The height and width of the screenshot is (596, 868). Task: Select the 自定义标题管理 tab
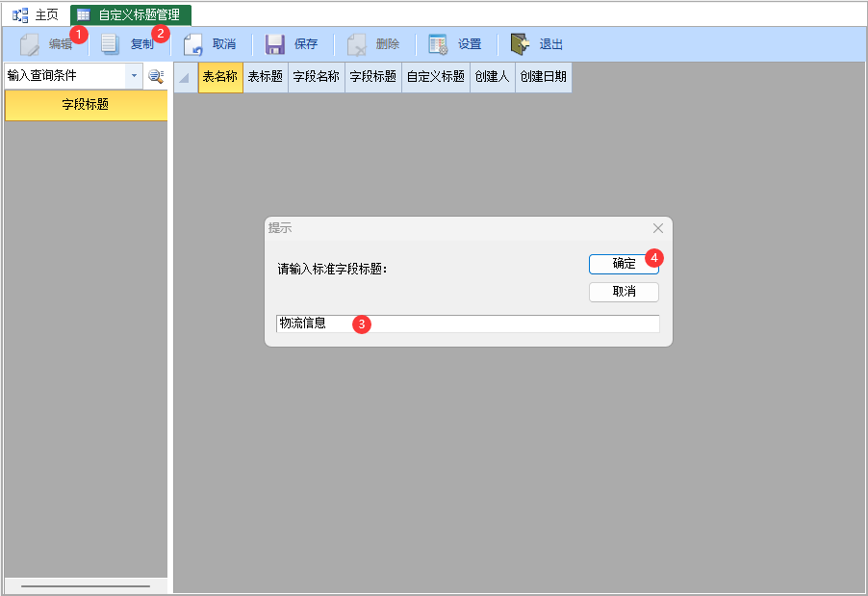[x=131, y=15]
